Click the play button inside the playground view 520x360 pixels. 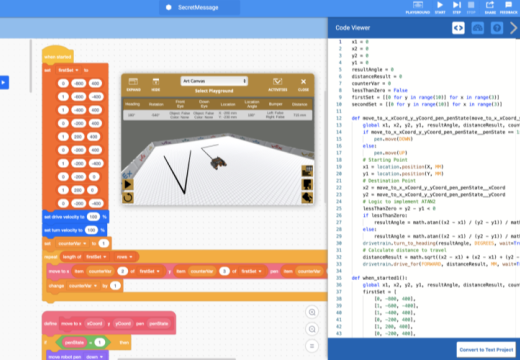coord(128,184)
